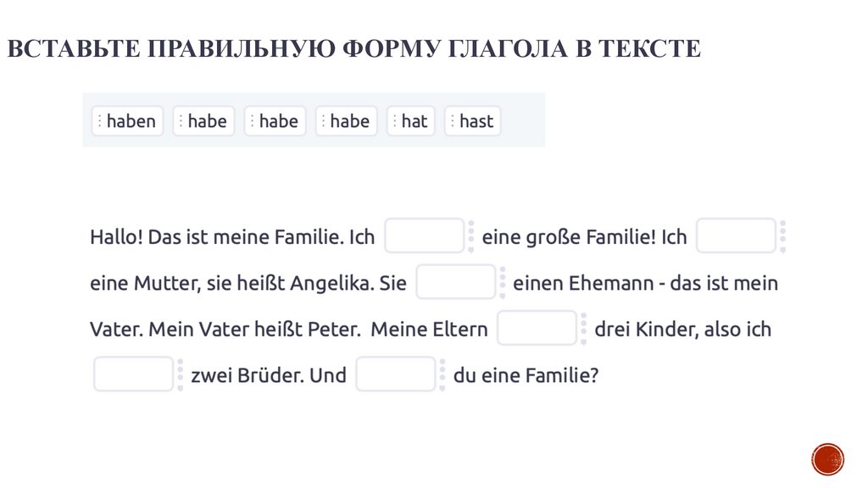
Task: Select the 'habe' chip beside 'hat'
Action: [x=347, y=121]
